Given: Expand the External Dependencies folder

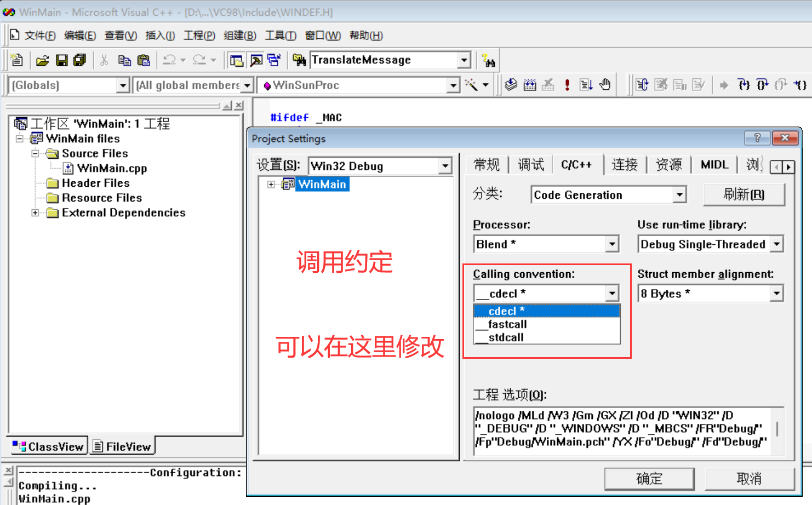Looking at the screenshot, I should tap(36, 213).
